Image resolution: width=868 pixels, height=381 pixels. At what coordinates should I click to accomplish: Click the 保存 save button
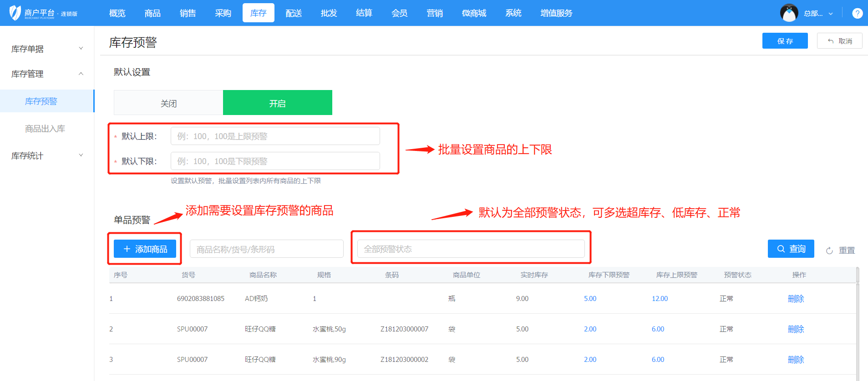[x=785, y=41]
